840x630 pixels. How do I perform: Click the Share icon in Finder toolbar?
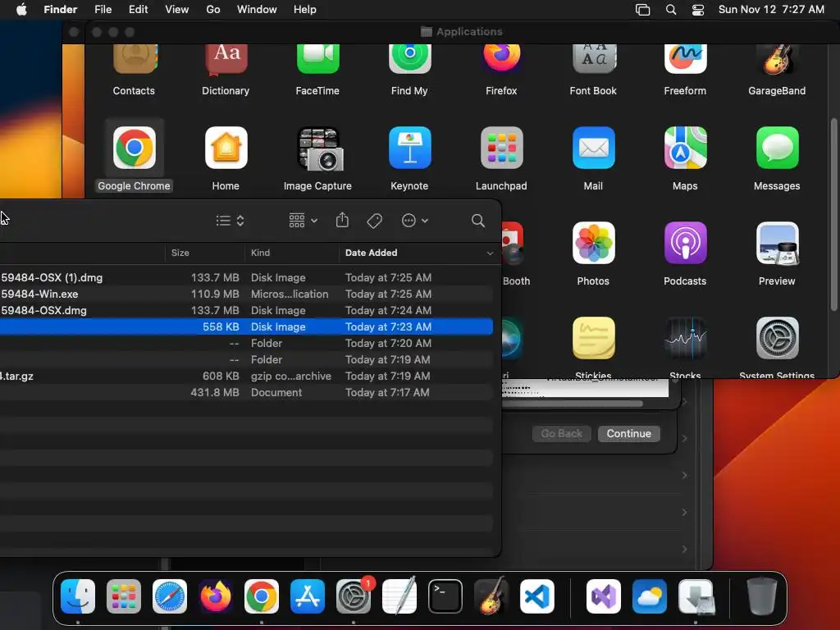click(342, 220)
